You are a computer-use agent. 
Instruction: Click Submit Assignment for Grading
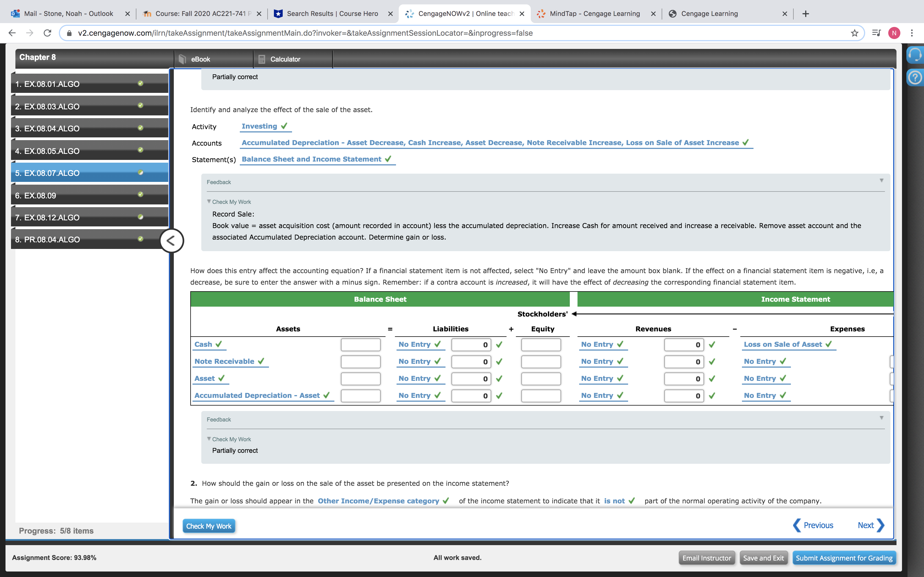[x=844, y=558]
